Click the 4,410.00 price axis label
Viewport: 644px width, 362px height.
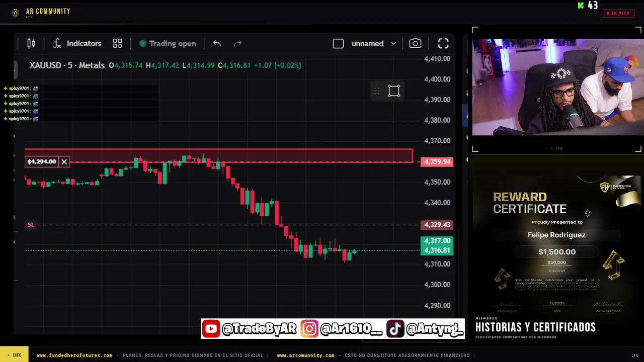click(x=437, y=58)
